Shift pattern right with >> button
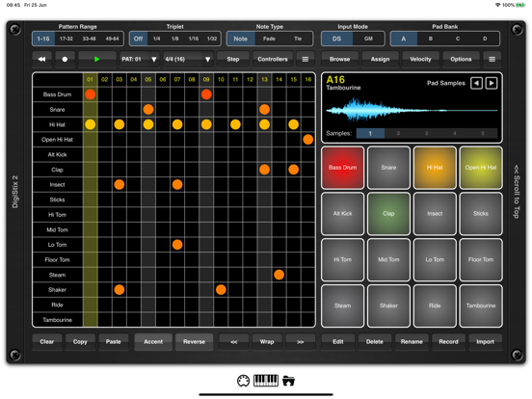Image resolution: width=532 pixels, height=399 pixels. click(x=301, y=342)
